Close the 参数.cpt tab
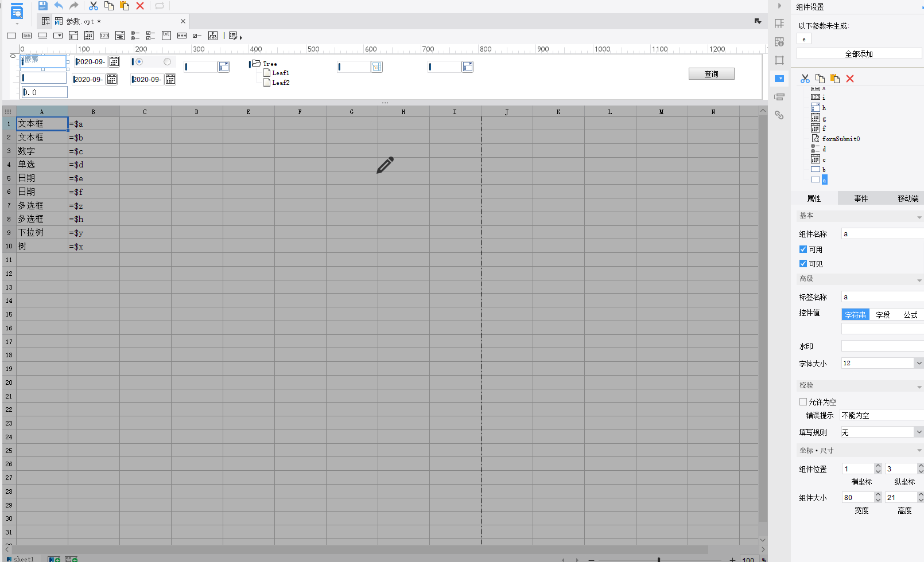Screen dimensions: 924x562 183,21
